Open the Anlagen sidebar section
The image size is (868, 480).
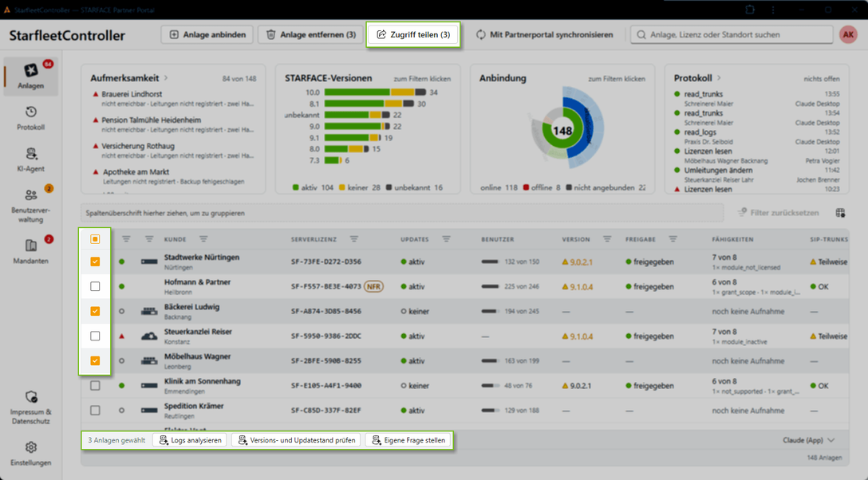coord(31,76)
